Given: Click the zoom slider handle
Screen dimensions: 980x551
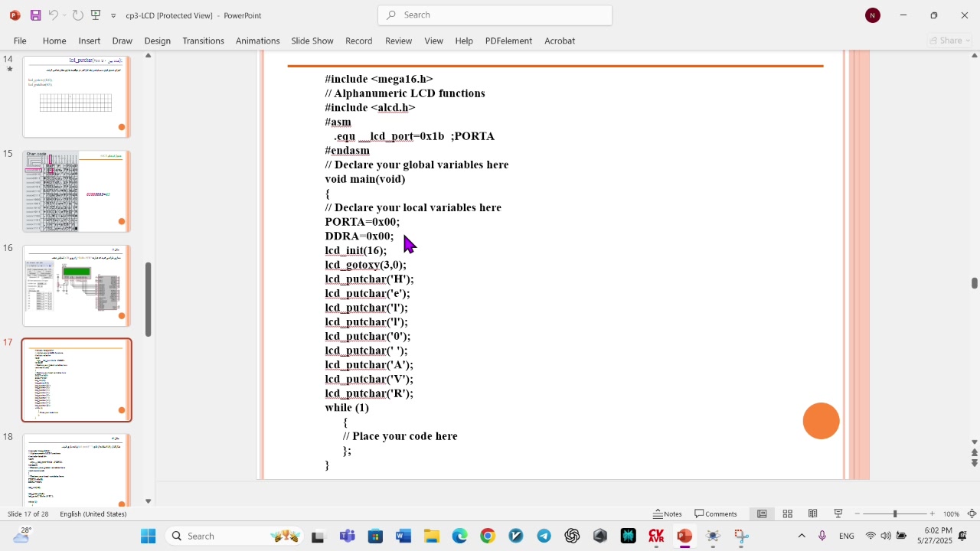Looking at the screenshot, I should tap(895, 514).
